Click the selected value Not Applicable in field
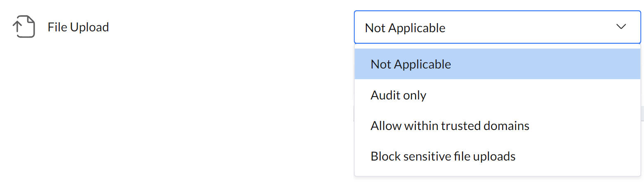 (x=405, y=28)
